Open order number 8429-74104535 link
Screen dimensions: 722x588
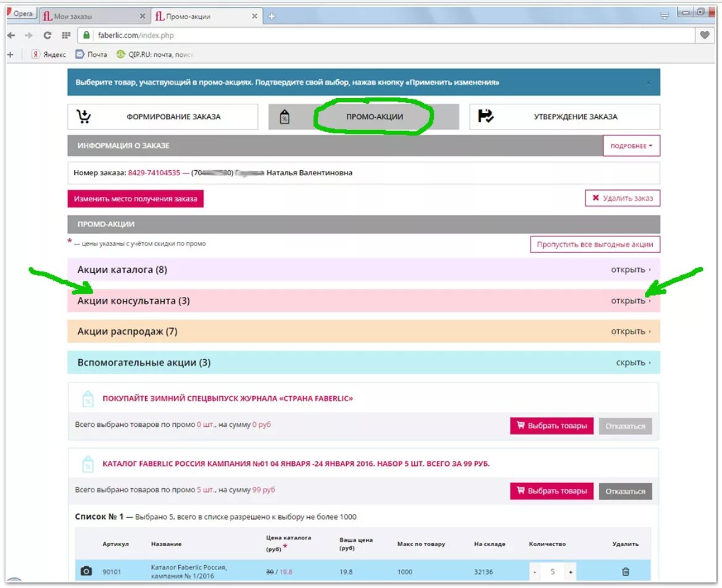tap(154, 173)
